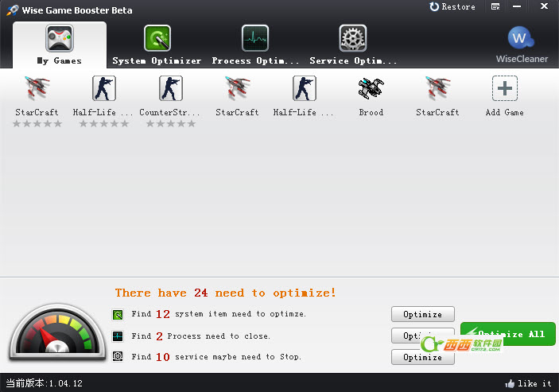The width and height of the screenshot is (559, 392).
Task: Open the Process Optimizer tab
Action: coord(255,45)
